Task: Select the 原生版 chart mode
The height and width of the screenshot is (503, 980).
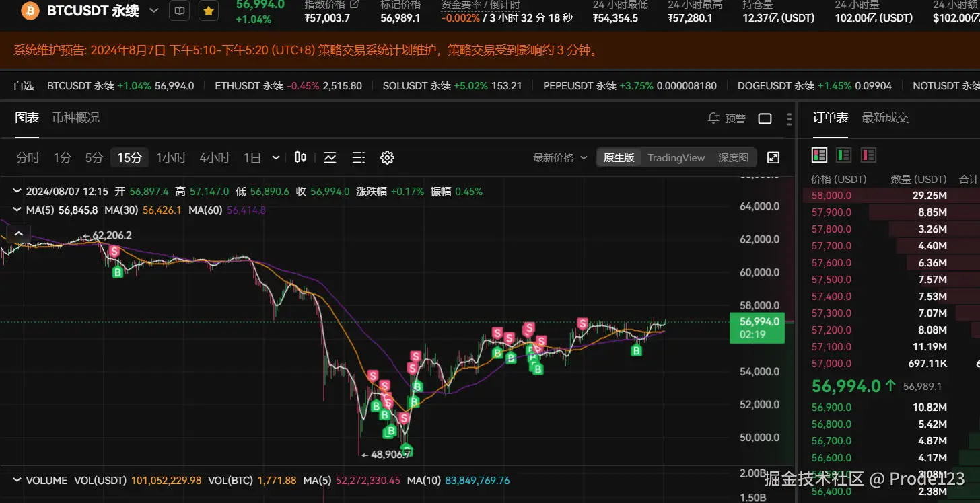Action: pos(619,157)
